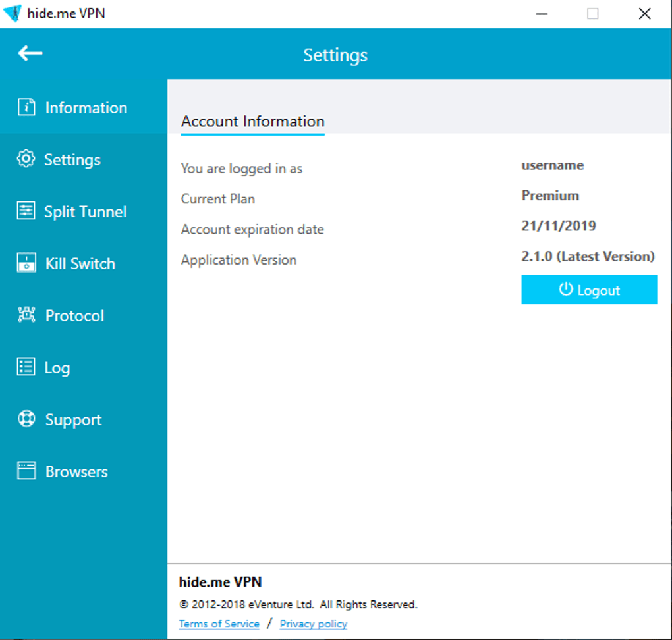
Task: Select the Protocol menu item
Action: point(74,316)
